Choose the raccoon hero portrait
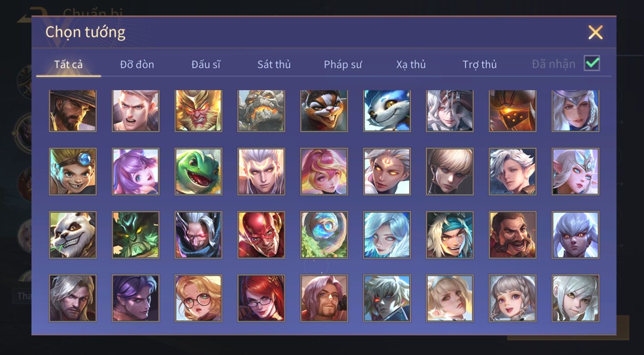Screen dimensions: 644x355 324,110
